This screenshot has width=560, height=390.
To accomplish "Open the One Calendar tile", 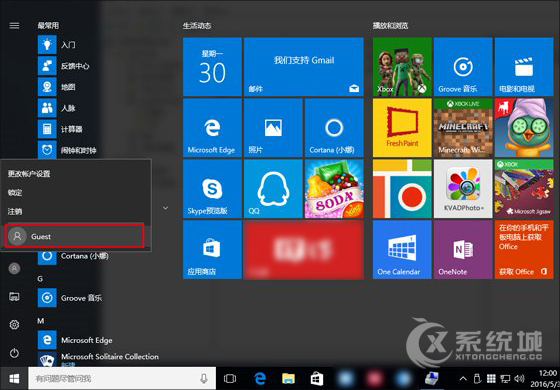I will pyautogui.click(x=402, y=250).
